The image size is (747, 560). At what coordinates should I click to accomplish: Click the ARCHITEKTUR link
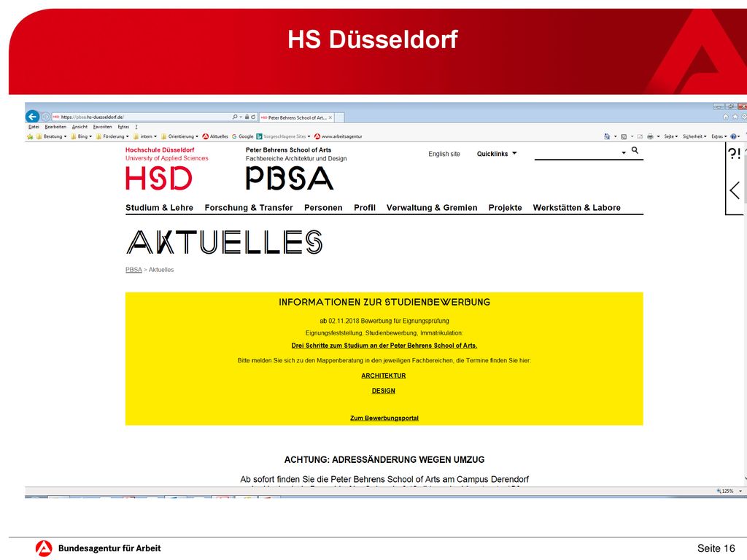pyautogui.click(x=384, y=376)
